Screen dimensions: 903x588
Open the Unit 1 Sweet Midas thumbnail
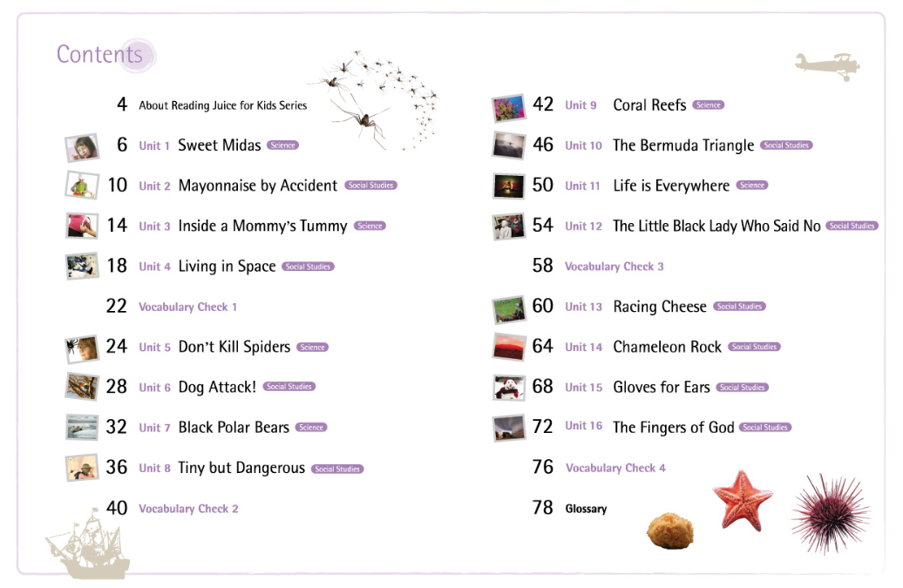point(81,146)
